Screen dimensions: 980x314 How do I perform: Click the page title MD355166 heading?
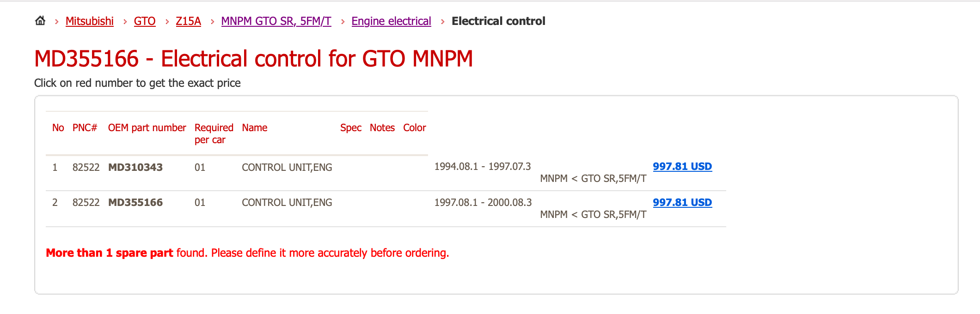pyautogui.click(x=254, y=59)
